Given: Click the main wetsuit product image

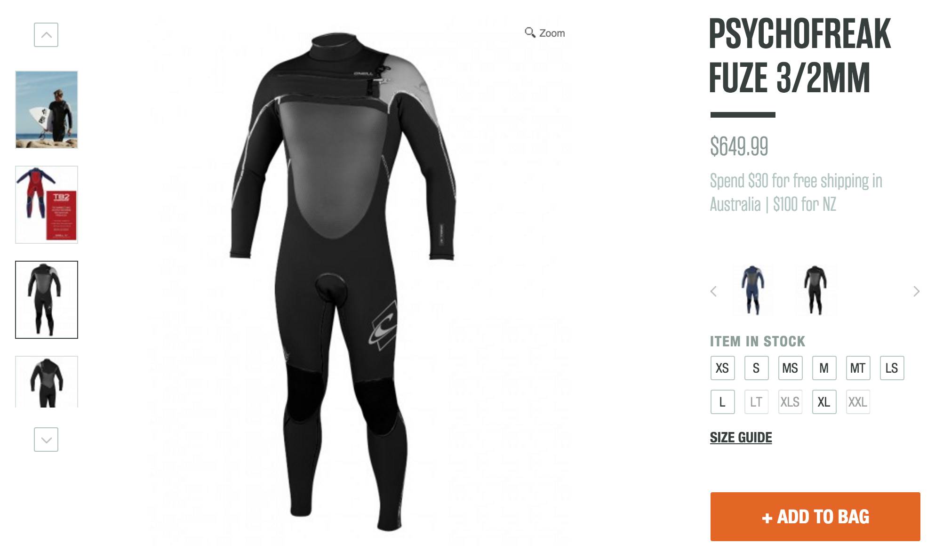Looking at the screenshot, I should pos(344,282).
